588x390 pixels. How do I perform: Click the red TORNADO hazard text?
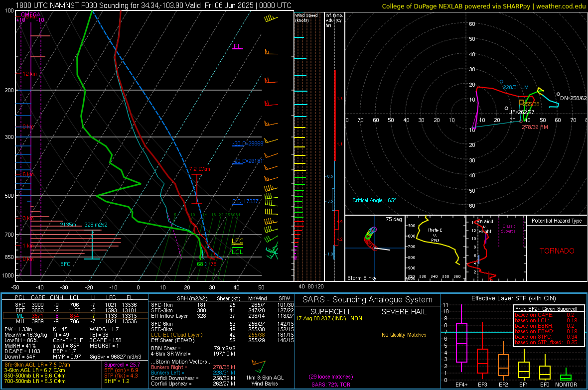click(x=557, y=251)
